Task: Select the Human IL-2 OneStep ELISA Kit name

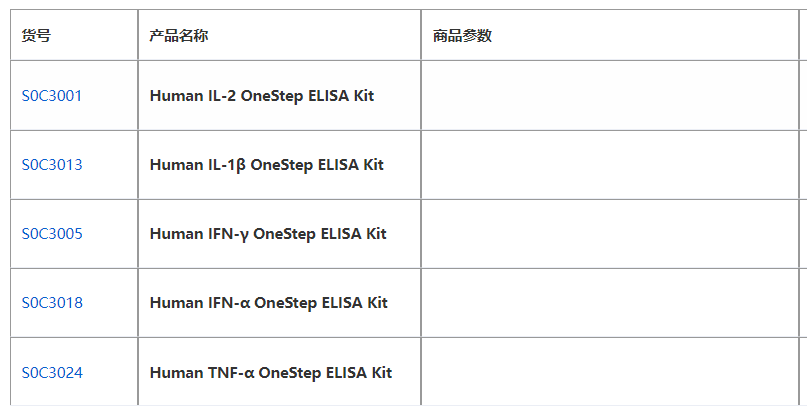Action: click(x=262, y=96)
